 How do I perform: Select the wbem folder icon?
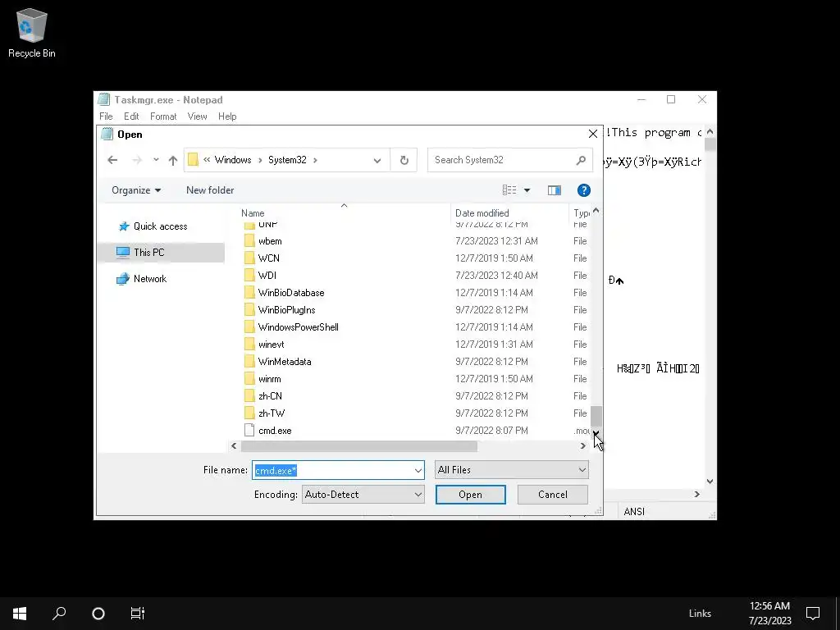(x=249, y=241)
